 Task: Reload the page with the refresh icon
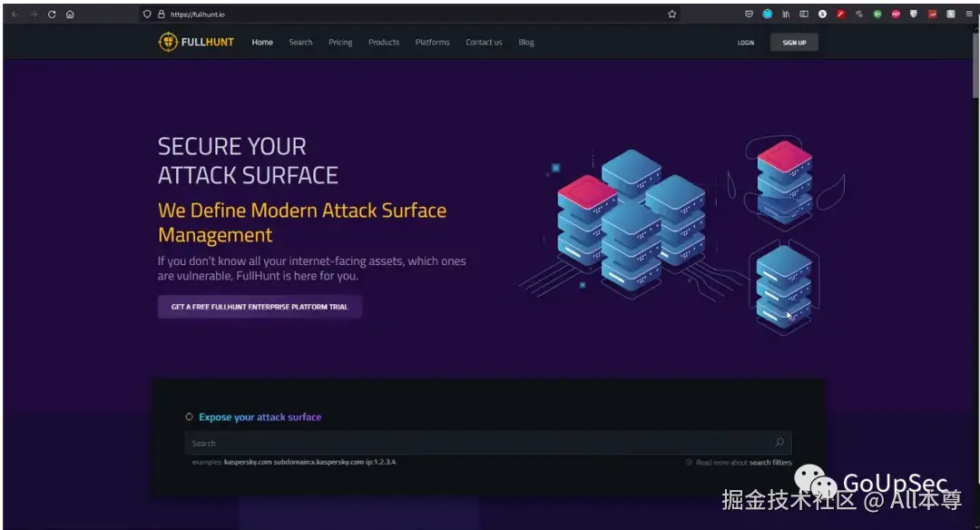52,14
